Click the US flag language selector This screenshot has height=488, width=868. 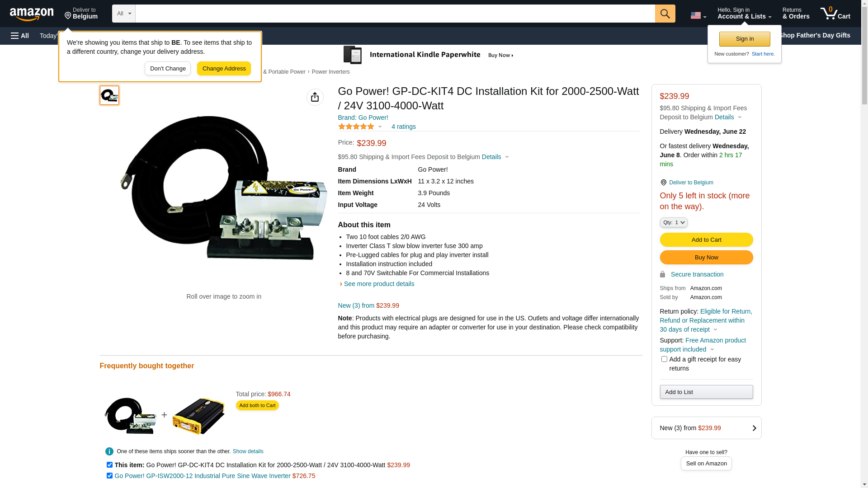pyautogui.click(x=698, y=15)
